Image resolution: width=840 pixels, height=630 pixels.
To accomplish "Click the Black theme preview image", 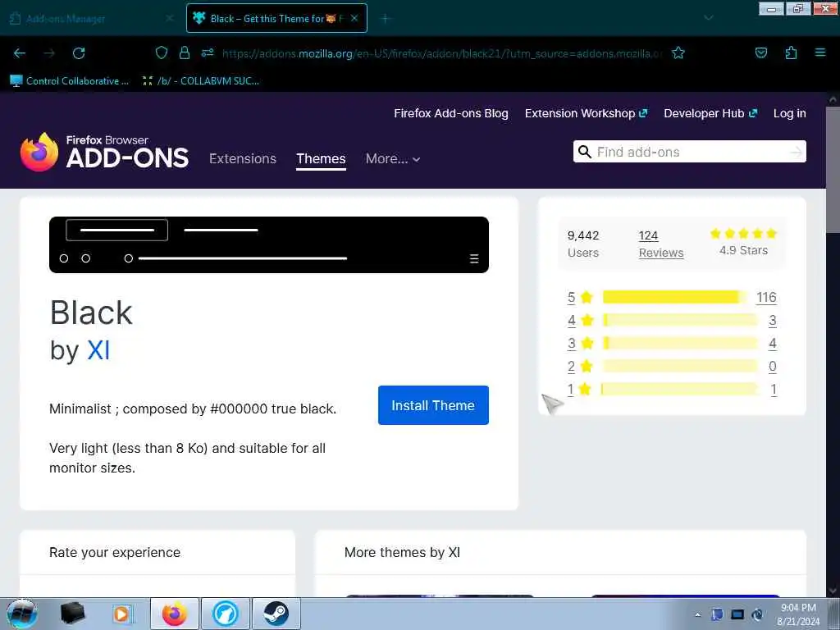I will 269,244.
